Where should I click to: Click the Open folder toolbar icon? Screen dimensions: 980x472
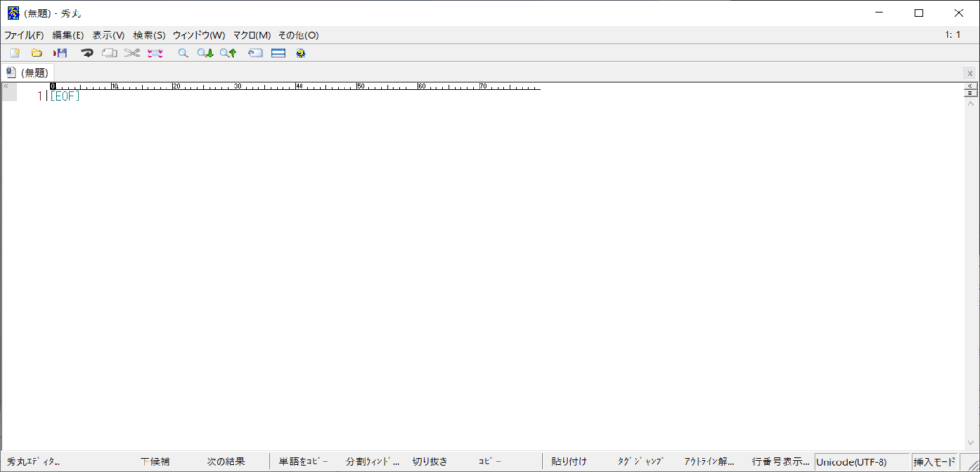(x=37, y=54)
